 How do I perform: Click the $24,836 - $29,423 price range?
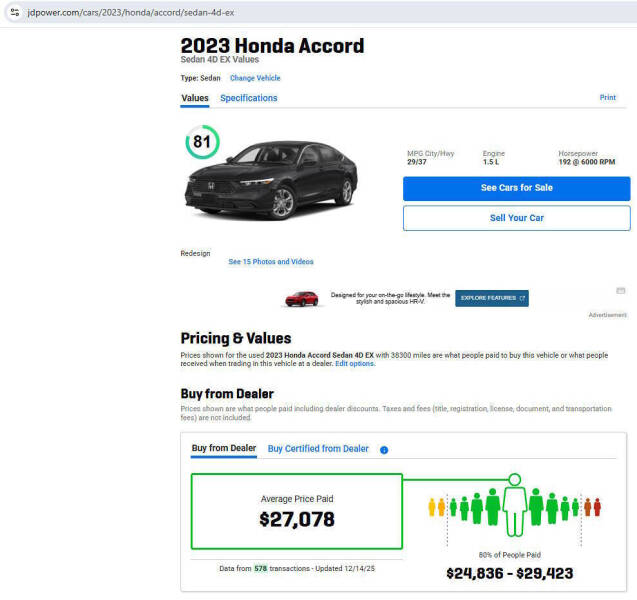point(509,574)
